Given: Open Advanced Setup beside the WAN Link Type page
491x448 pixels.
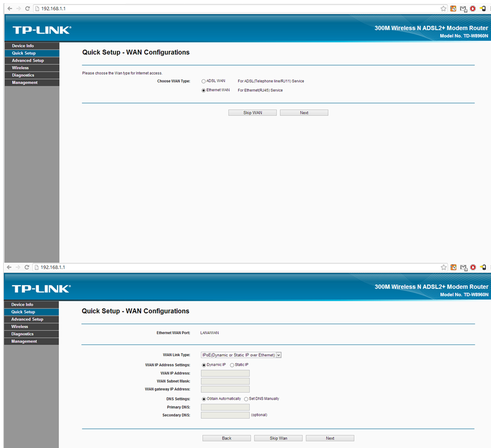Looking at the screenshot, I should tap(31, 319).
